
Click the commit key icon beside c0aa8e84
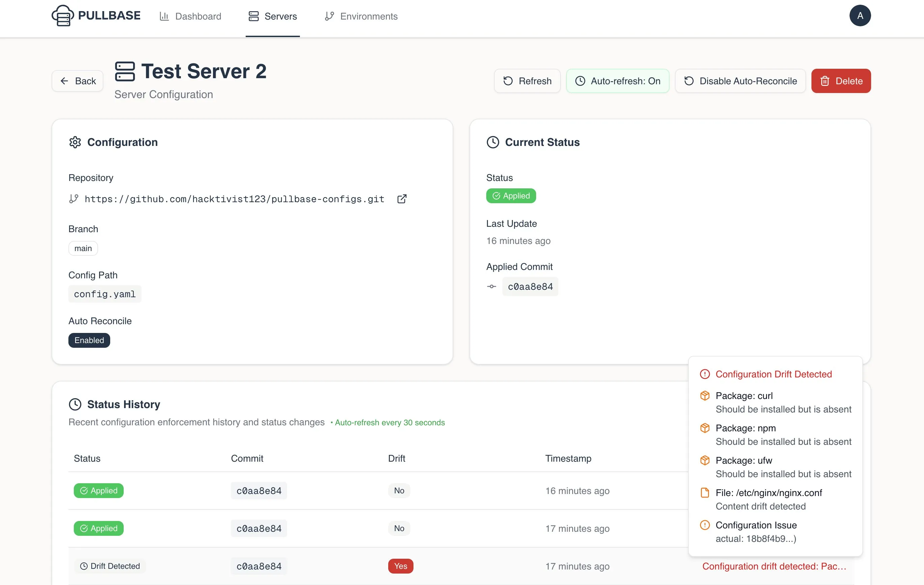[x=492, y=286]
